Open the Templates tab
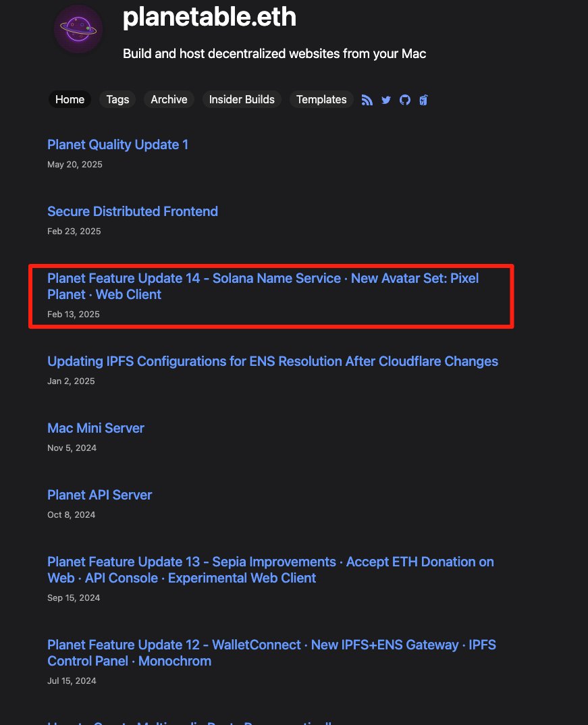The image size is (588, 725). pyautogui.click(x=321, y=99)
